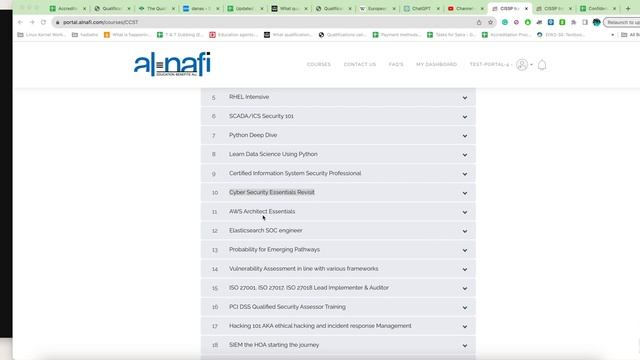The height and width of the screenshot is (360, 640).
Task: Click the site lock icon in the address bar
Action: [58, 22]
